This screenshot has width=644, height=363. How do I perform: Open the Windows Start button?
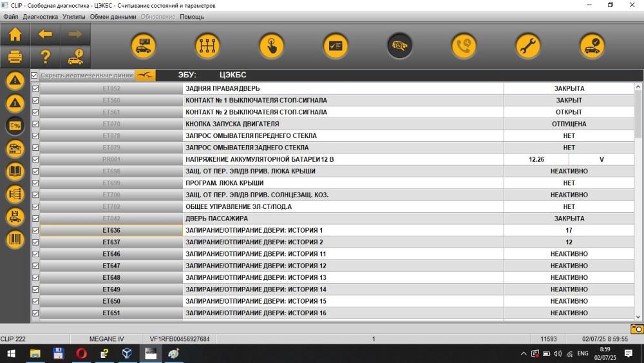pyautogui.click(x=12, y=353)
